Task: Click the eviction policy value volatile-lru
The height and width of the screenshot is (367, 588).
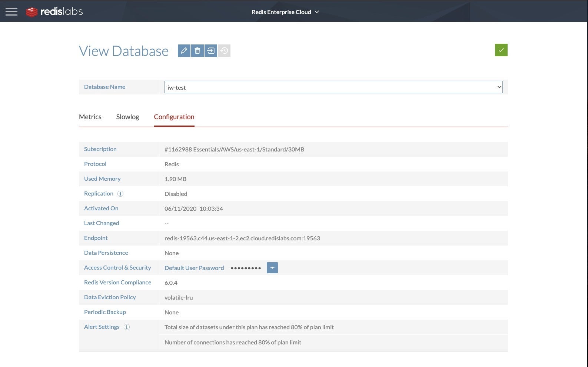Action: tap(179, 297)
